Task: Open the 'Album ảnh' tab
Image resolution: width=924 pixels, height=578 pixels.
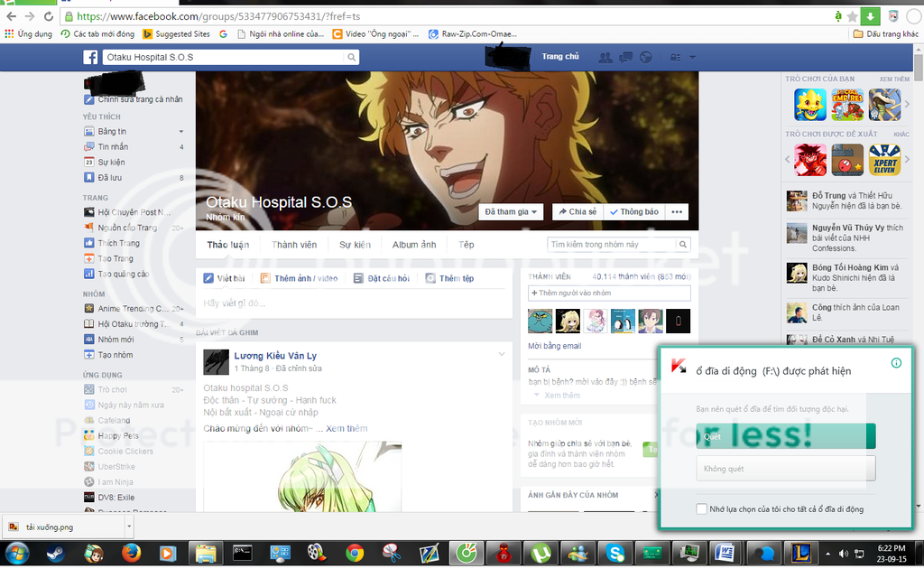Action: 413,245
